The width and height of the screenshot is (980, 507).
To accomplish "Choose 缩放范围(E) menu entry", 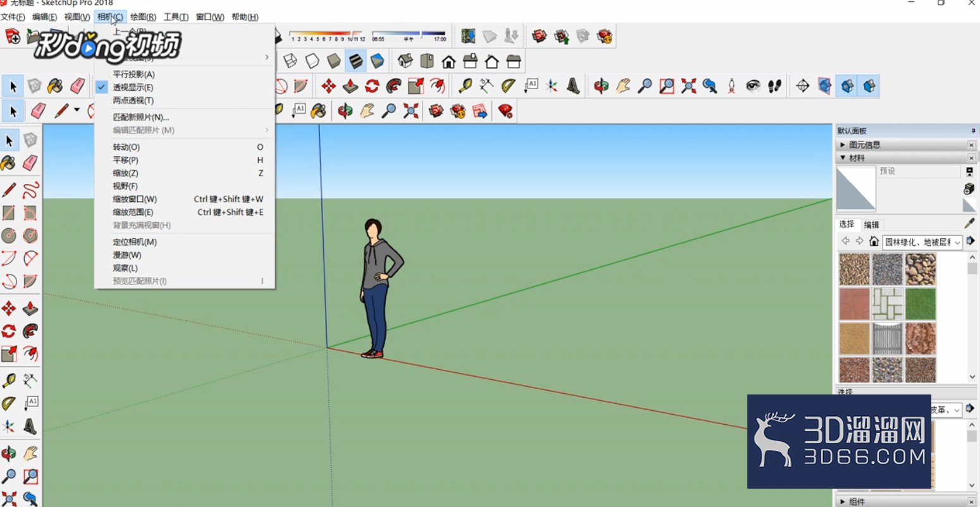I will coord(185,212).
